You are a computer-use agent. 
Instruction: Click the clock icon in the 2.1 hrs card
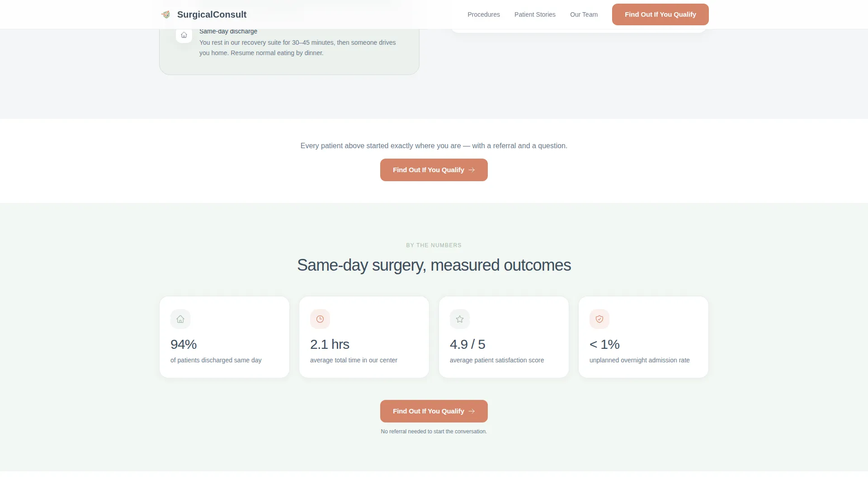click(320, 319)
